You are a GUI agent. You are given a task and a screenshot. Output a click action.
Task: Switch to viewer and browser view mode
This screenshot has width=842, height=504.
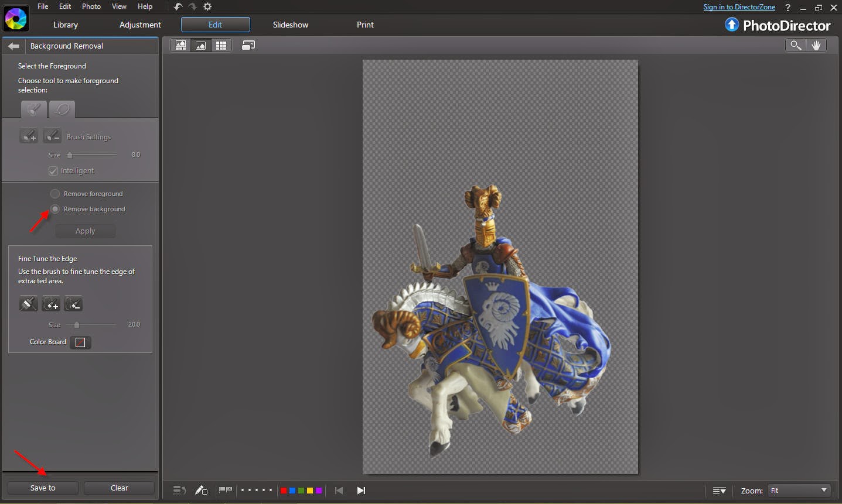point(181,45)
